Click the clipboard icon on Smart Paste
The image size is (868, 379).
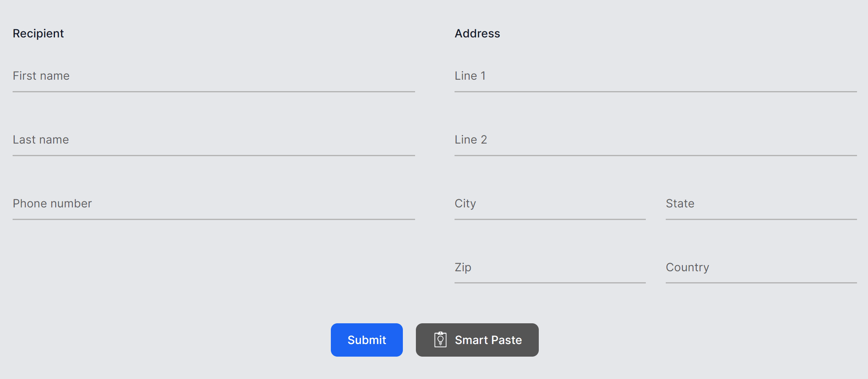440,340
